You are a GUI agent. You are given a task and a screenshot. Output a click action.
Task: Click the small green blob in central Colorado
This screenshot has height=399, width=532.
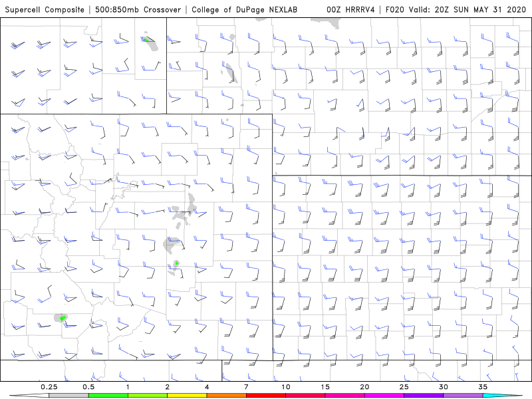(177, 263)
